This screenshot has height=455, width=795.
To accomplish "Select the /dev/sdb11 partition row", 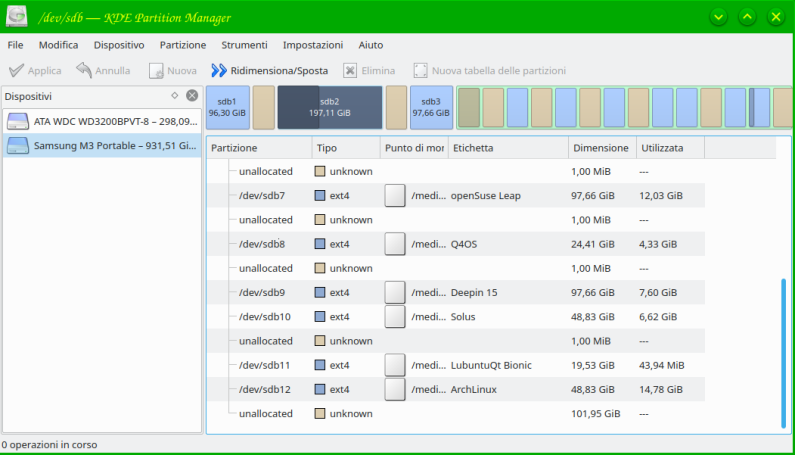I will (455, 365).
